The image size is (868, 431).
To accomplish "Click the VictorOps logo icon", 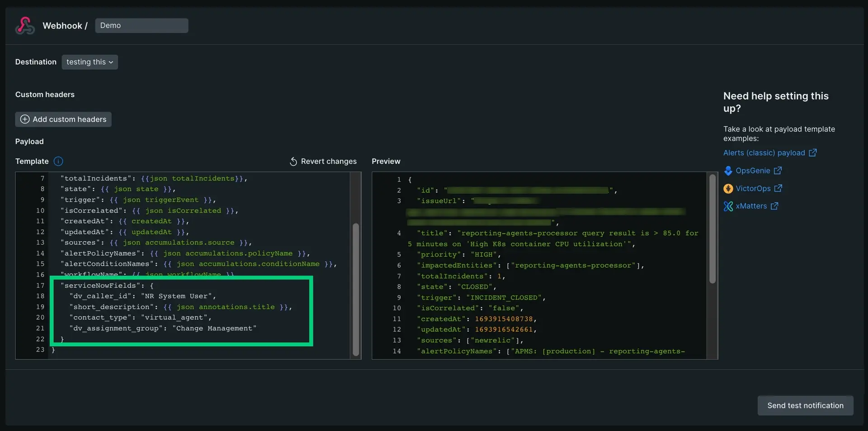I will tap(728, 188).
